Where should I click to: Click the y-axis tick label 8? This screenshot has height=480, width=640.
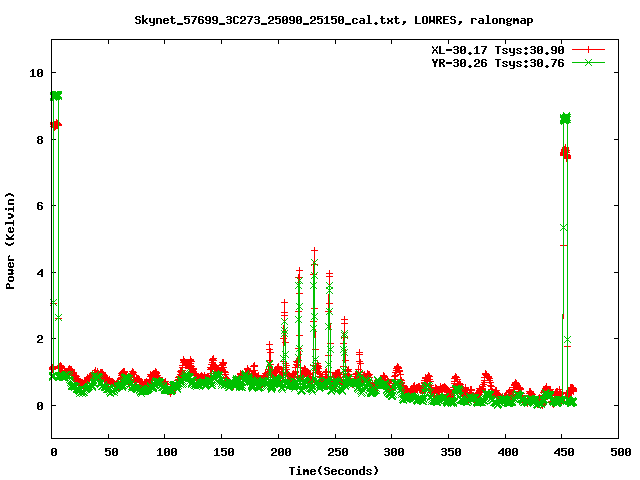click(40, 140)
